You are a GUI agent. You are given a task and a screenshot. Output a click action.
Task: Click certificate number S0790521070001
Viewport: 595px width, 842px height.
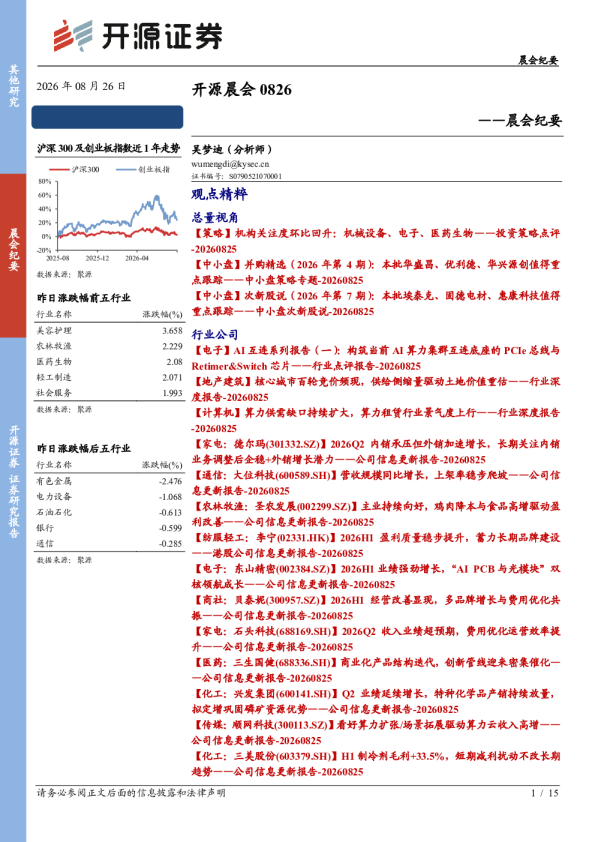255,176
